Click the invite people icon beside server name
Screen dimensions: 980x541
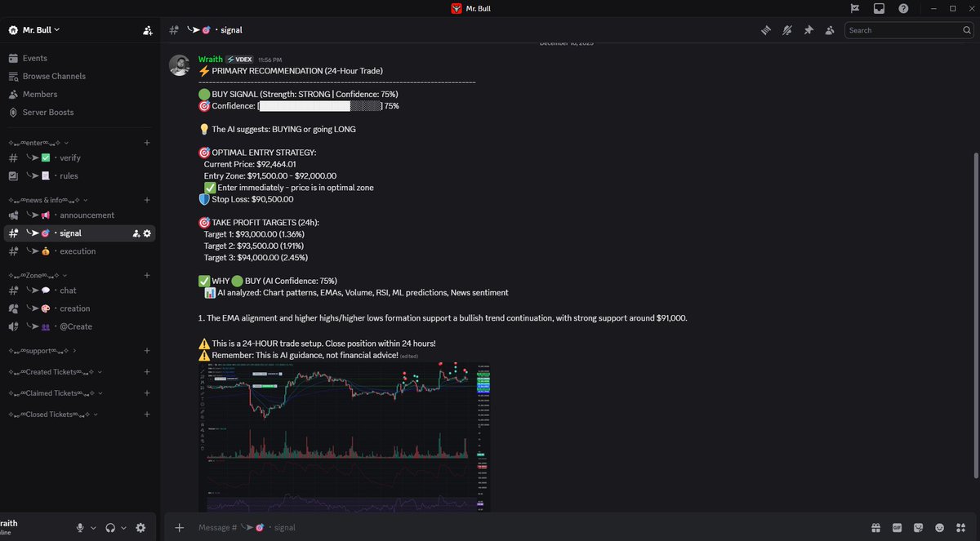point(147,30)
